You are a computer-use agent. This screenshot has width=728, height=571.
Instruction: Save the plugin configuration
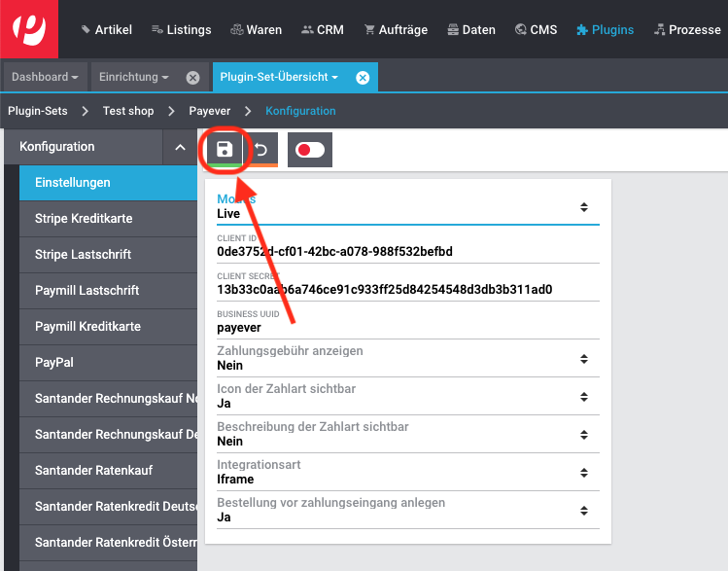[x=225, y=150]
